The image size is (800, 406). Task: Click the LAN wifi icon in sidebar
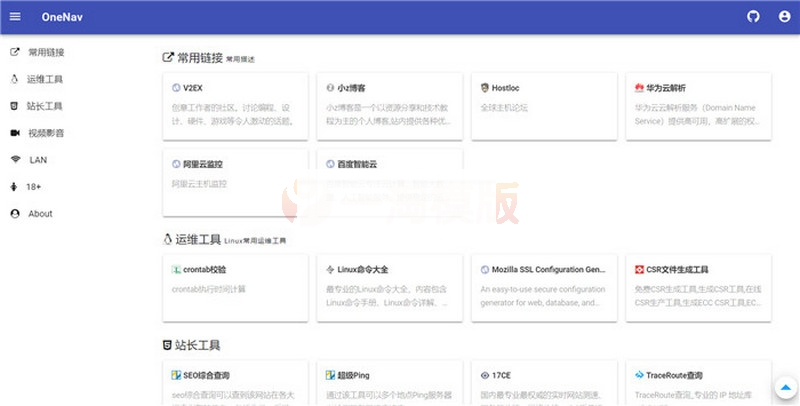15,160
